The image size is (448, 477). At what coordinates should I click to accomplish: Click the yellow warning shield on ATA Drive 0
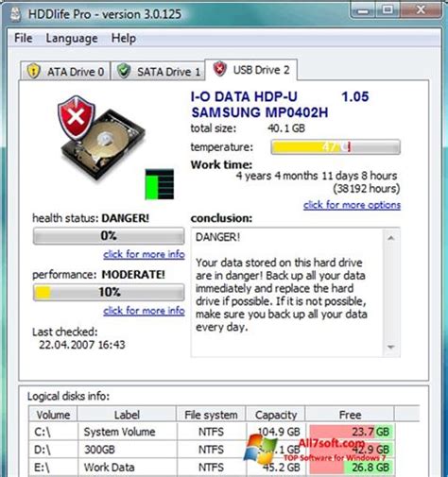(x=33, y=71)
